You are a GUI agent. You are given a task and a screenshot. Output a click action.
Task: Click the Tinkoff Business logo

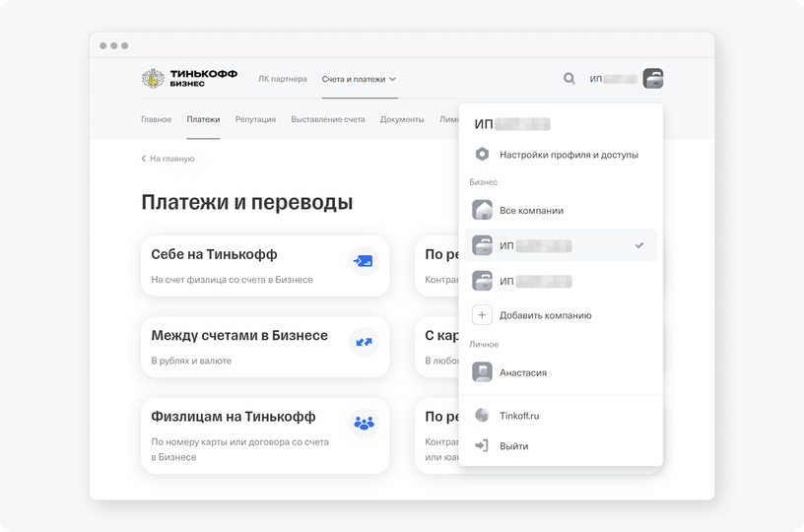pos(189,79)
